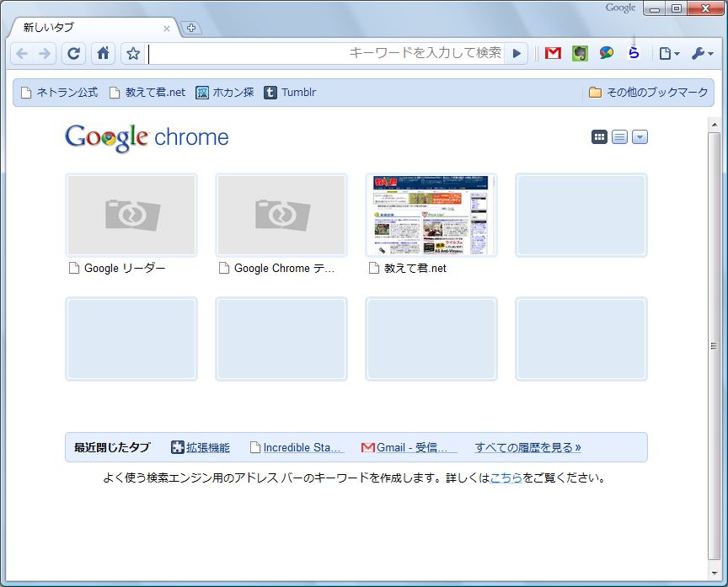Open the Google Chrome テ... thumbnail
This screenshot has width=728, height=587.
click(281, 215)
